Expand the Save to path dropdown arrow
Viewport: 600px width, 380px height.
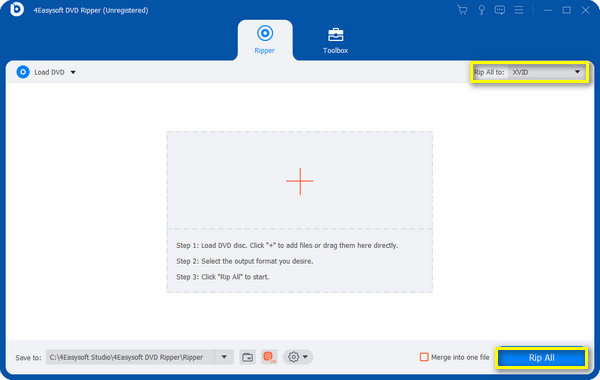(224, 357)
